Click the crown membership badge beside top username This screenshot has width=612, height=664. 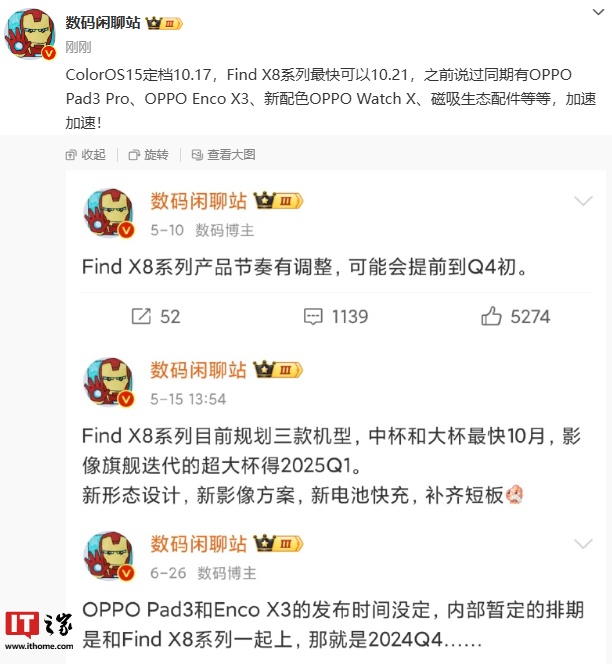click(x=164, y=23)
